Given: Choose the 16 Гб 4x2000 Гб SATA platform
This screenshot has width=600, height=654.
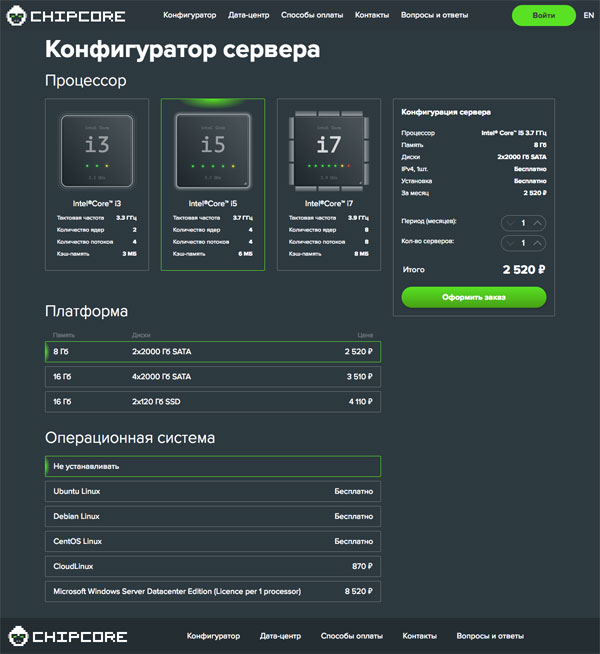Looking at the screenshot, I should tap(213, 377).
